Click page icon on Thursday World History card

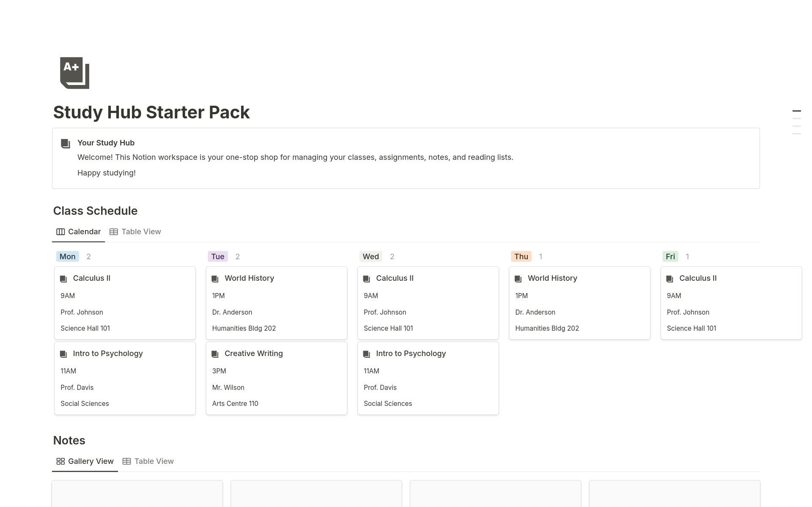pos(518,279)
